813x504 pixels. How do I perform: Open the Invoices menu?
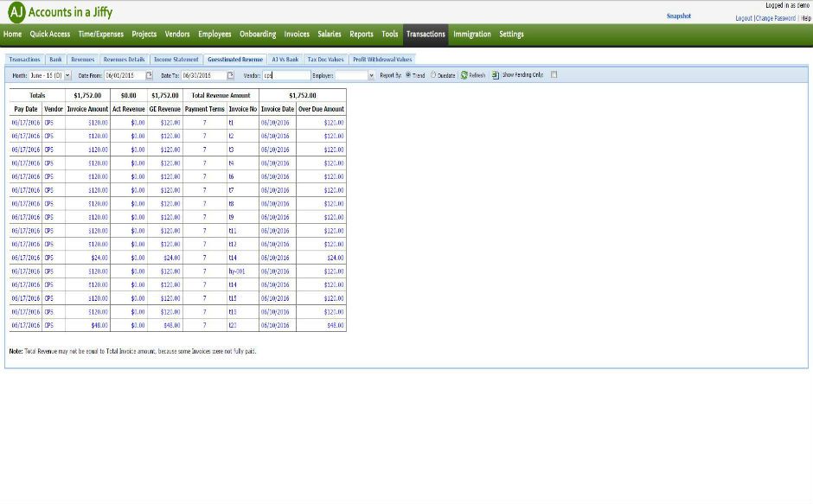[x=297, y=35]
